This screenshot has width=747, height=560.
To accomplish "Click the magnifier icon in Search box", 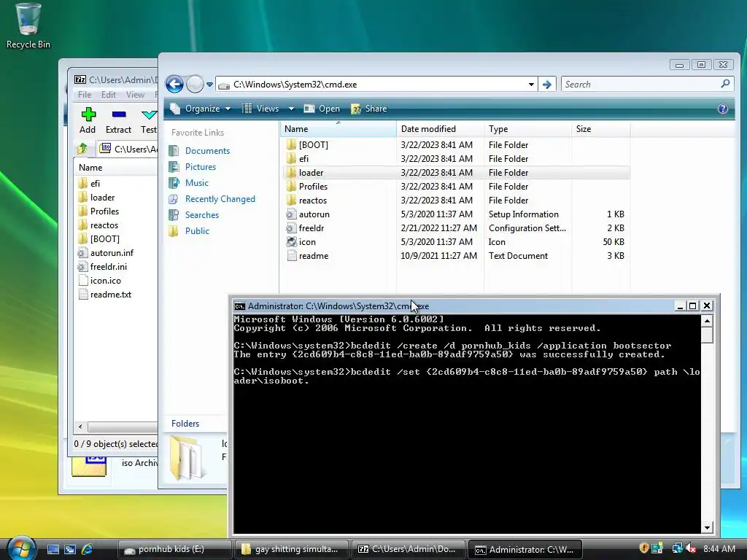I will tap(726, 84).
